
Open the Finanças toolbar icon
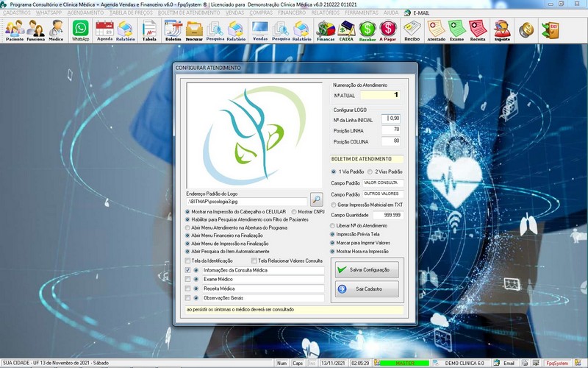[326, 30]
